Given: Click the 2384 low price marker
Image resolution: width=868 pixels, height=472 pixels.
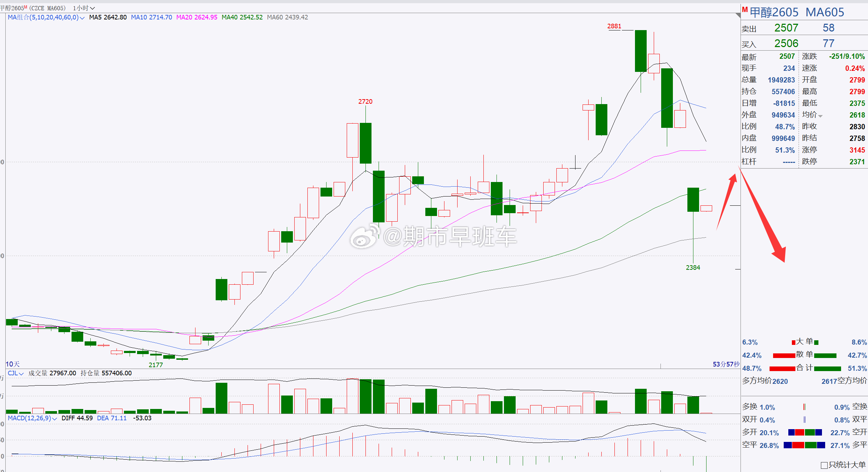Looking at the screenshot, I should tap(693, 268).
